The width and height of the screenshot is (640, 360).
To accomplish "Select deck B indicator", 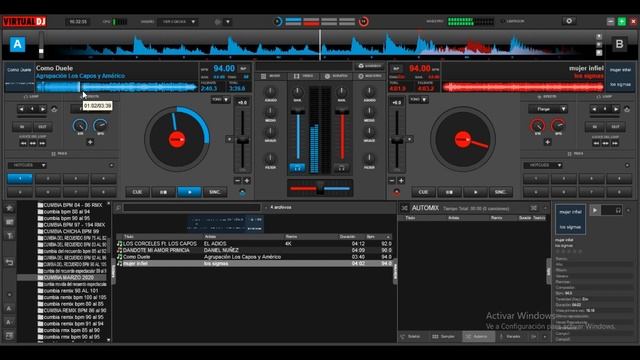I will point(619,44).
